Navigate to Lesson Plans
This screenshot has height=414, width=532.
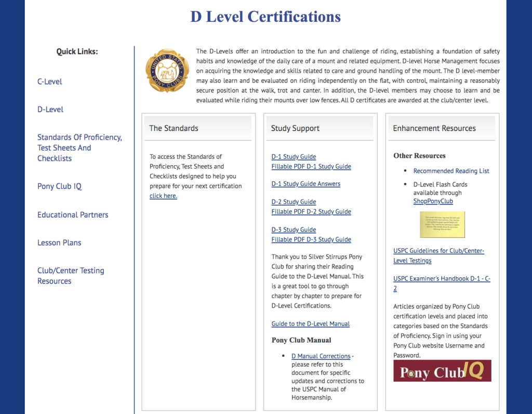pyautogui.click(x=59, y=243)
